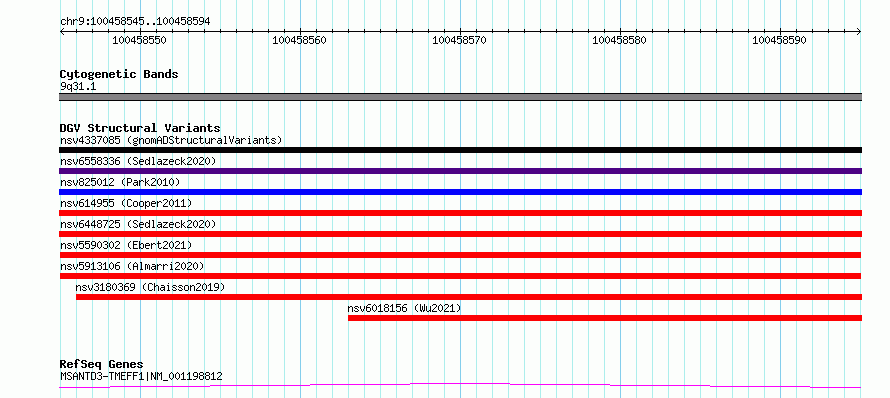Click ruler position 100458570
This screenshot has height=398, width=890.
pyautogui.click(x=459, y=40)
